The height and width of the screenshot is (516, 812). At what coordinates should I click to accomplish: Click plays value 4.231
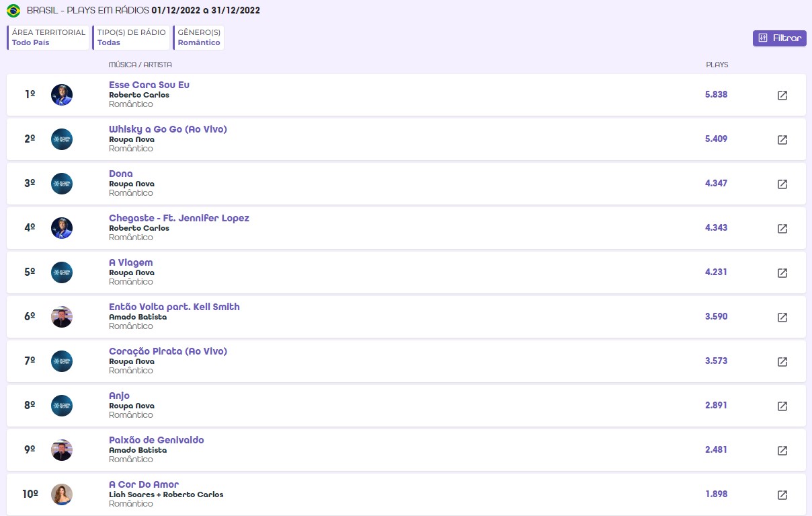[x=716, y=272]
